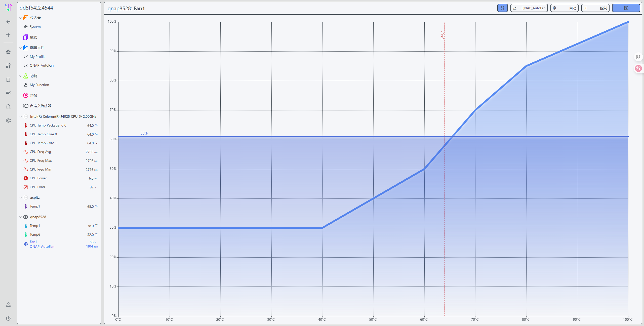
Task: Open the 自动 mode dropdown
Action: pos(564,8)
